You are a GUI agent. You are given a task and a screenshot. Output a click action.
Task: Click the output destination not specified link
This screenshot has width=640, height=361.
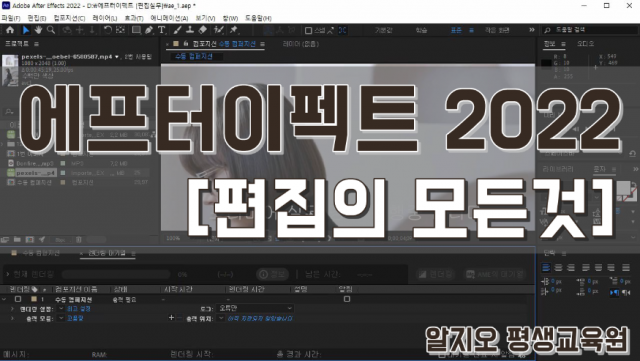click(260, 318)
